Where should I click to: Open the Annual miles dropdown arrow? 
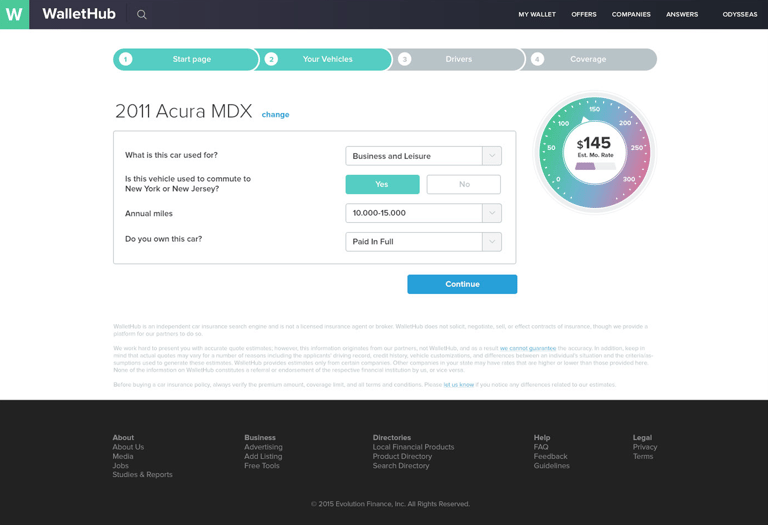pyautogui.click(x=492, y=213)
